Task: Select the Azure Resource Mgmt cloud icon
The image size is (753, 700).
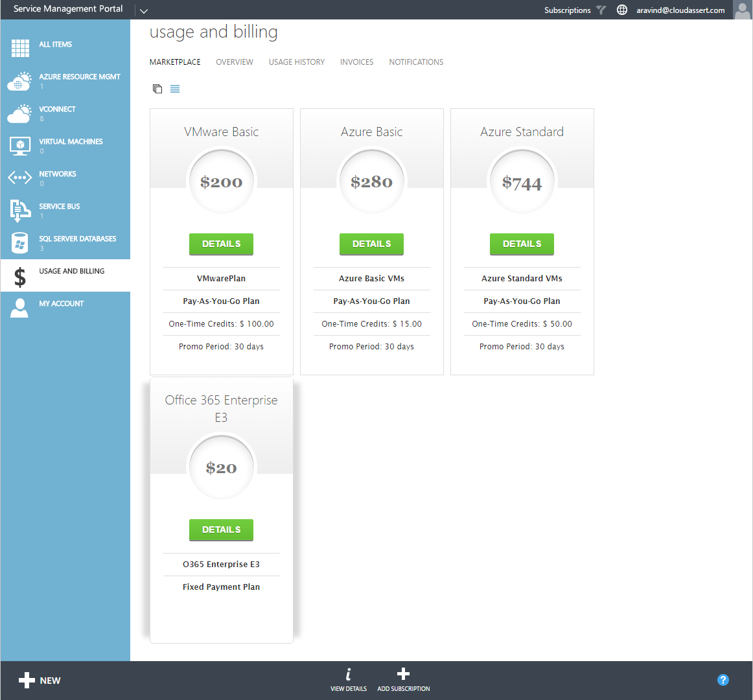Action: coord(19,81)
